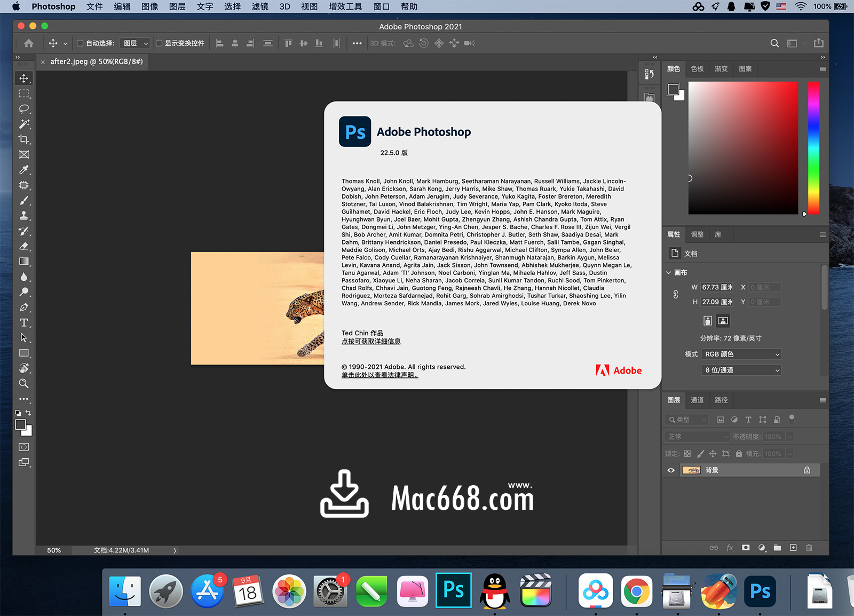Switch to the 色板 tab
The height and width of the screenshot is (616, 854).
[697, 69]
